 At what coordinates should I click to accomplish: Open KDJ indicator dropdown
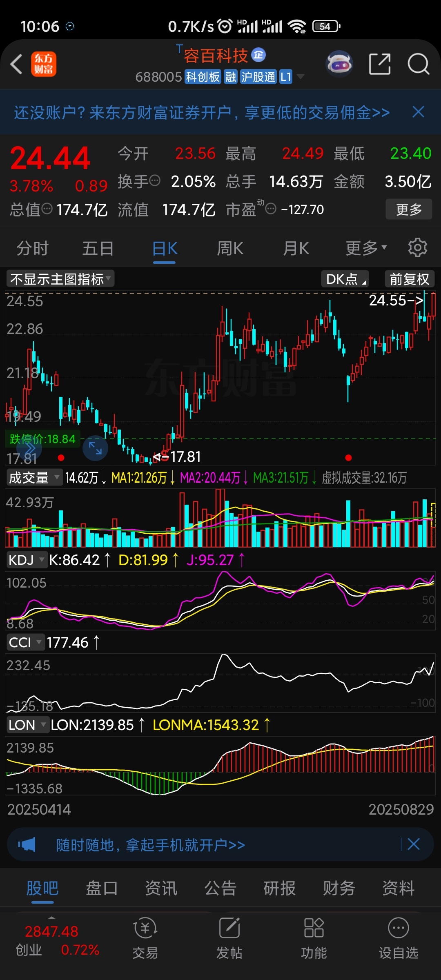click(27, 559)
